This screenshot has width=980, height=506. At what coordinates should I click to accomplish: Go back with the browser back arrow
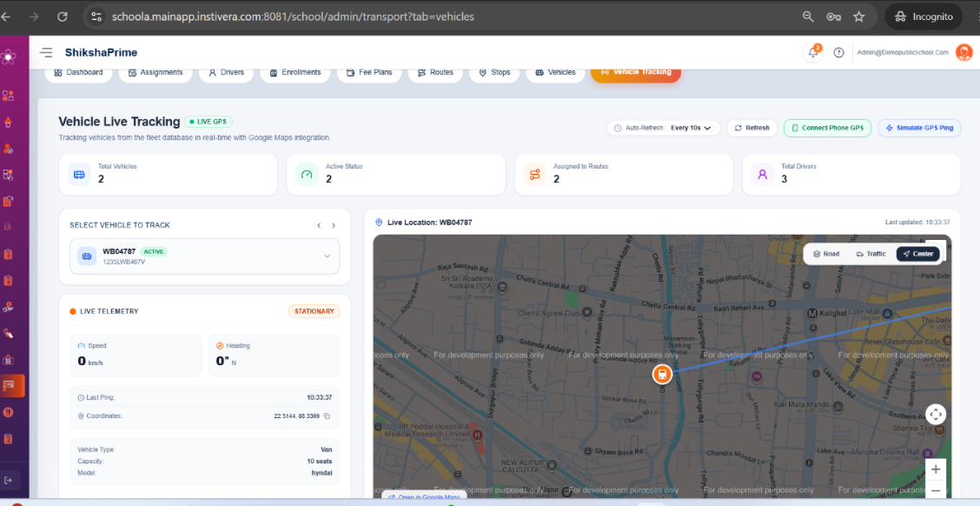[5, 17]
